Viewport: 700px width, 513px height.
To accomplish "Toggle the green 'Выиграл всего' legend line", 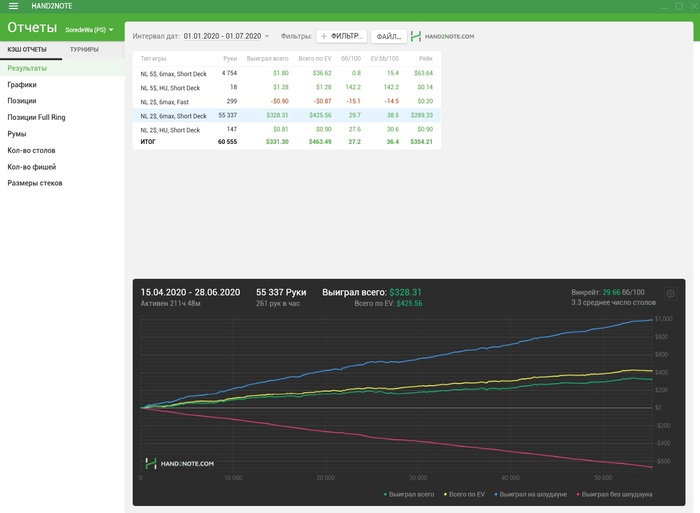I will coord(409,494).
